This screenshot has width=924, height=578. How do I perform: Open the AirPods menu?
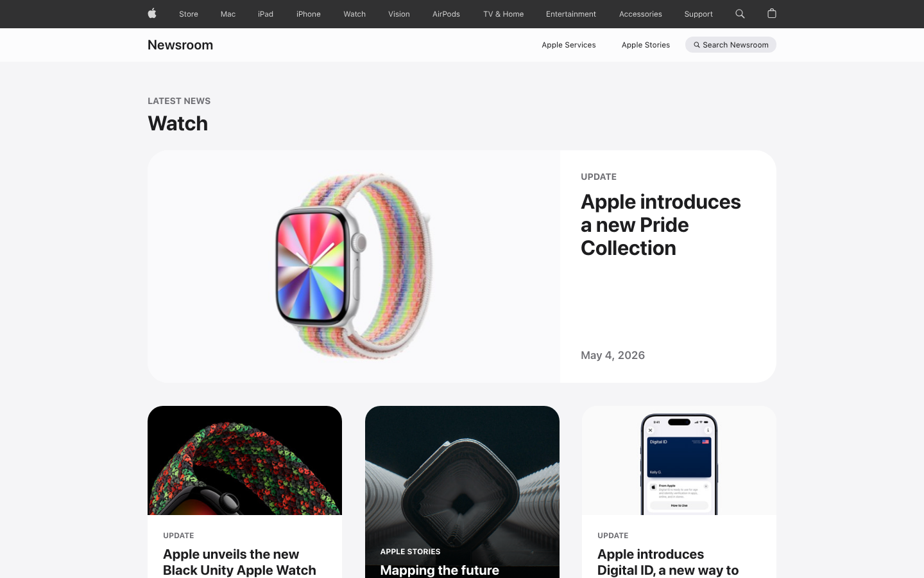(446, 14)
